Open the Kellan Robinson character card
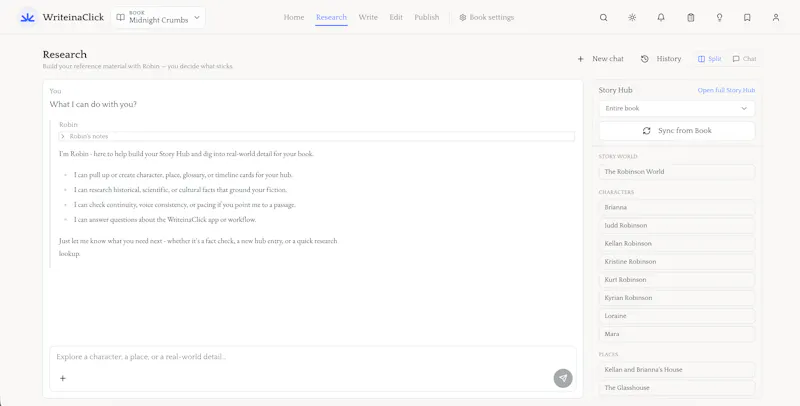The width and height of the screenshot is (800, 406). coord(677,244)
